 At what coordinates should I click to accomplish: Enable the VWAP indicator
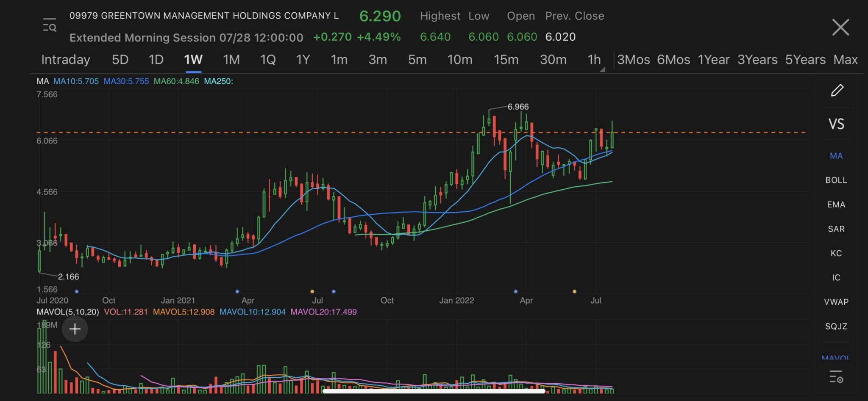tap(836, 302)
